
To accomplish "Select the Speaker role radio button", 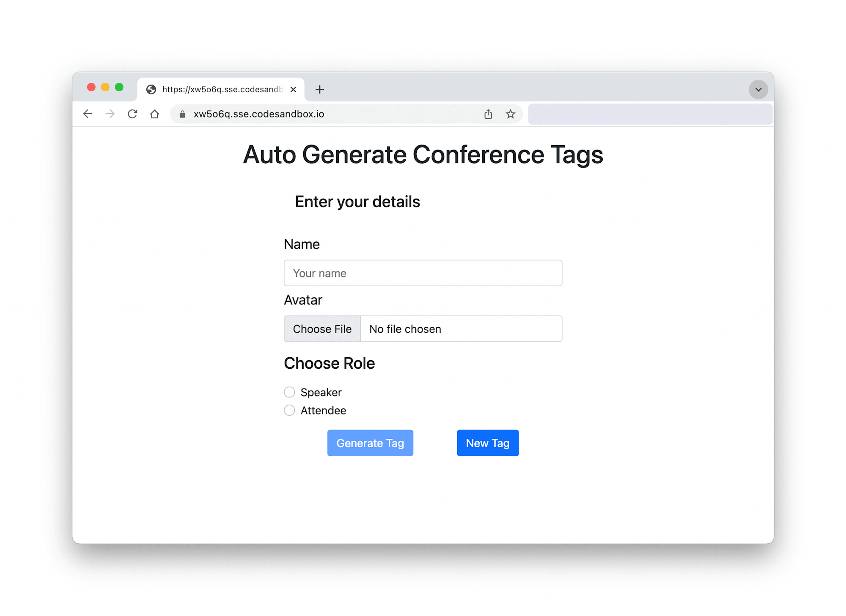I will (x=289, y=392).
